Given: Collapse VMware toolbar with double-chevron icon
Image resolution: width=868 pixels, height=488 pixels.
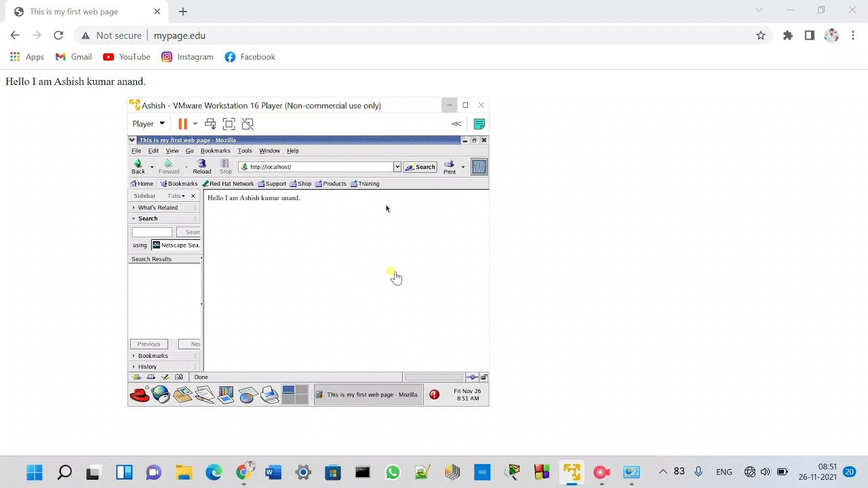Looking at the screenshot, I should coord(456,124).
